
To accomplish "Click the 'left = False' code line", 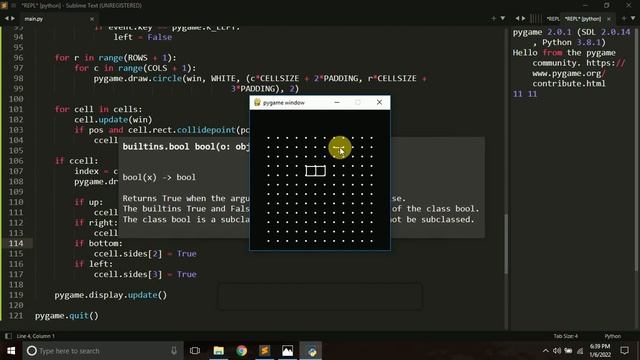I will point(142,37).
